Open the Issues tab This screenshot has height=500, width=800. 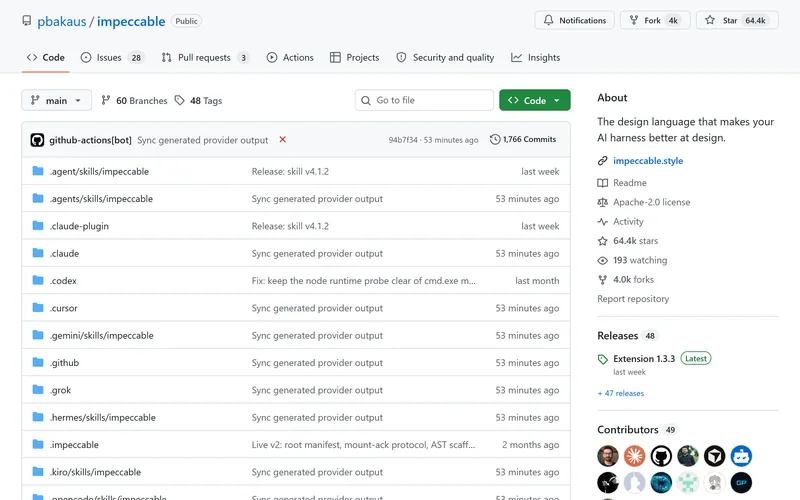[x=112, y=58]
